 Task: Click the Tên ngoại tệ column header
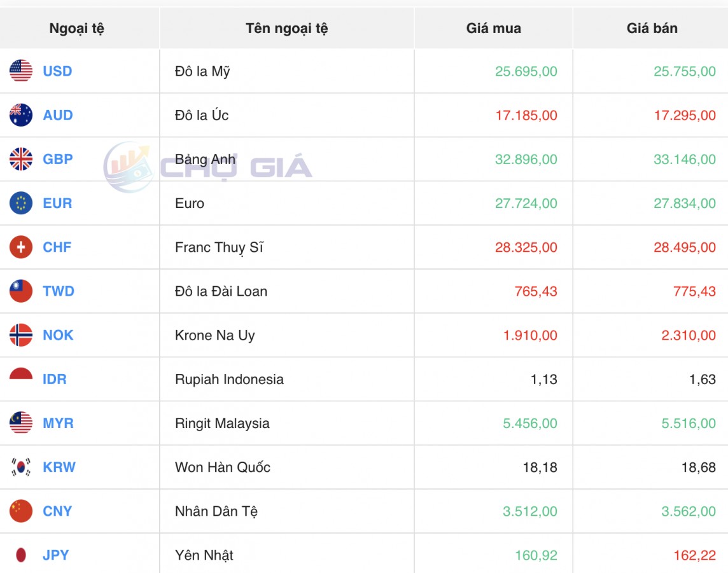pos(286,28)
